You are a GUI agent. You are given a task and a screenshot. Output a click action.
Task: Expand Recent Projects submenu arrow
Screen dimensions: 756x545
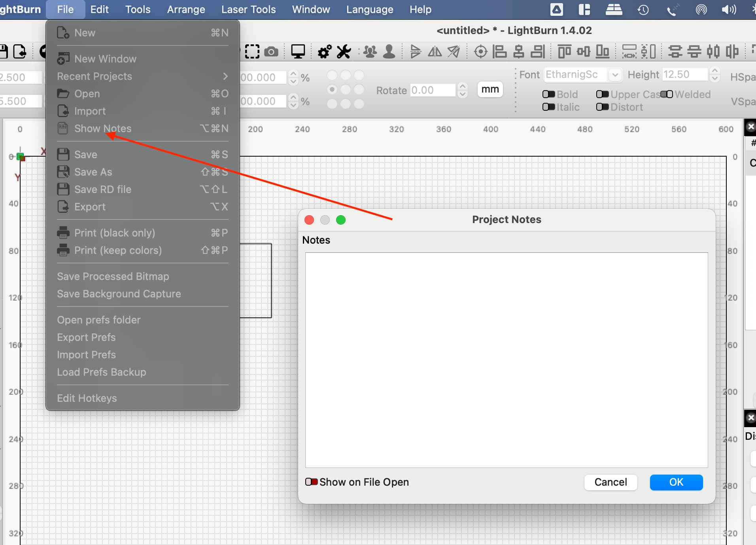[225, 76]
